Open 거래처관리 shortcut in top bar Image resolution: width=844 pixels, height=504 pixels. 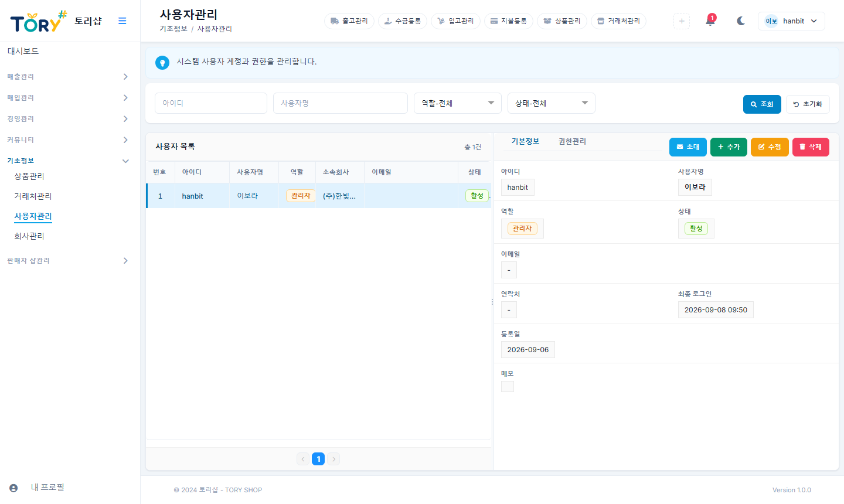pos(618,21)
